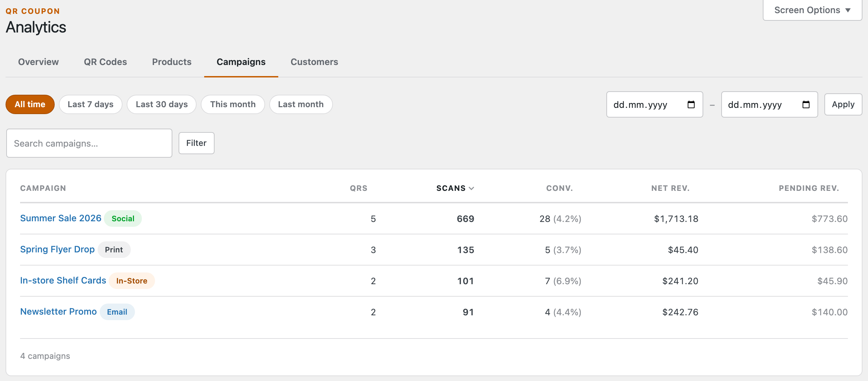
Task: Focus the Search campaigns field
Action: pyautogui.click(x=89, y=143)
